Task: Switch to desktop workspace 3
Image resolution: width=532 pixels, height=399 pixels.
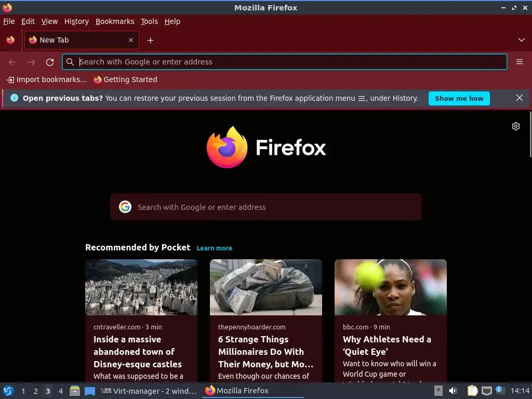Action: pyautogui.click(x=48, y=391)
